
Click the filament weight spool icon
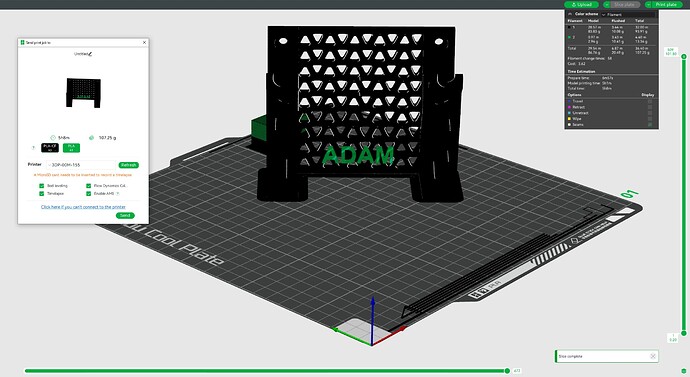(x=92, y=138)
